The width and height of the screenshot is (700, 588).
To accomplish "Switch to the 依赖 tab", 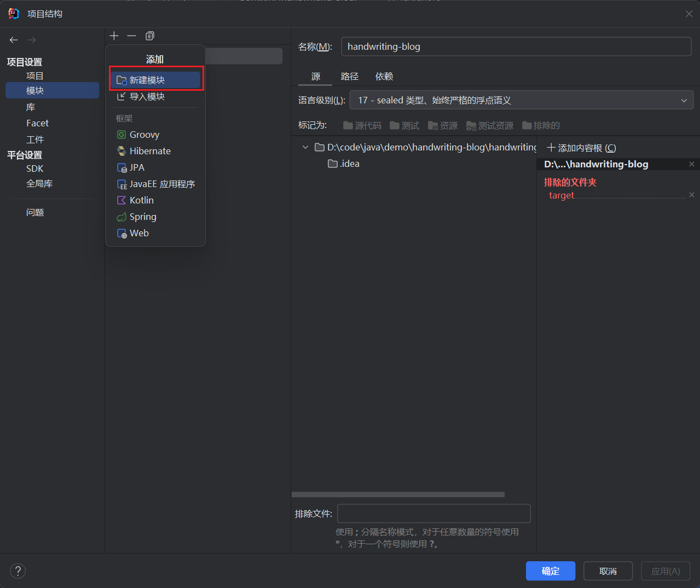I will 384,77.
